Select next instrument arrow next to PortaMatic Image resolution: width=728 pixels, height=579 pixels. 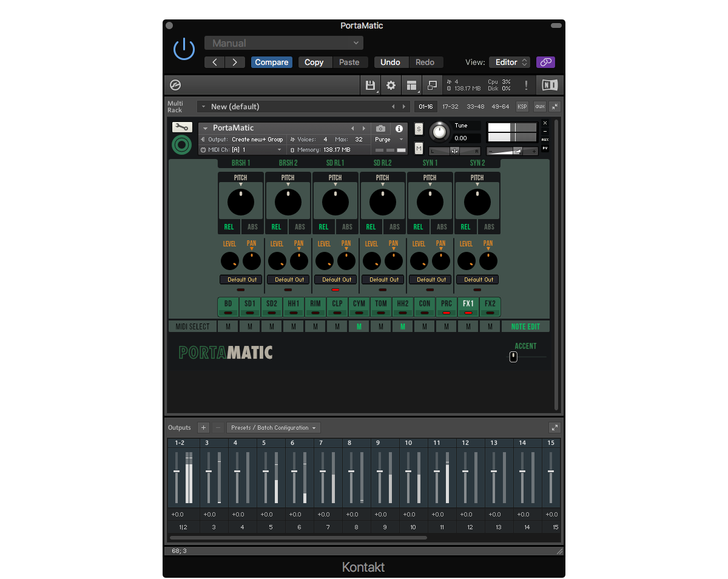coord(363,128)
